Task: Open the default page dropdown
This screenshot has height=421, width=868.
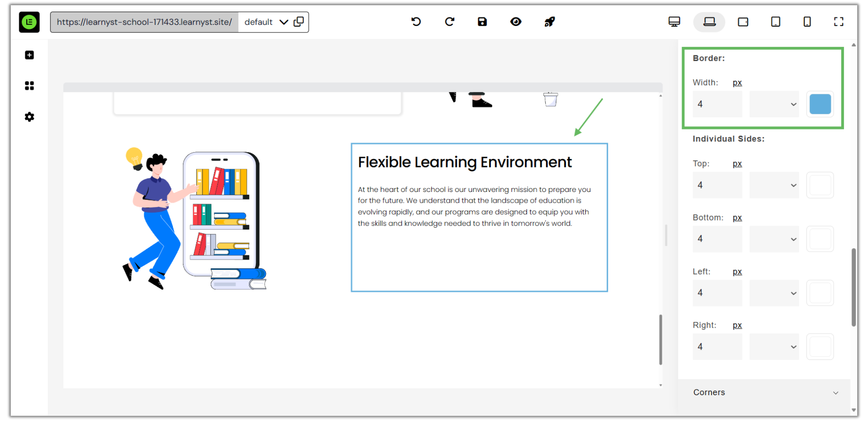Action: (x=266, y=22)
